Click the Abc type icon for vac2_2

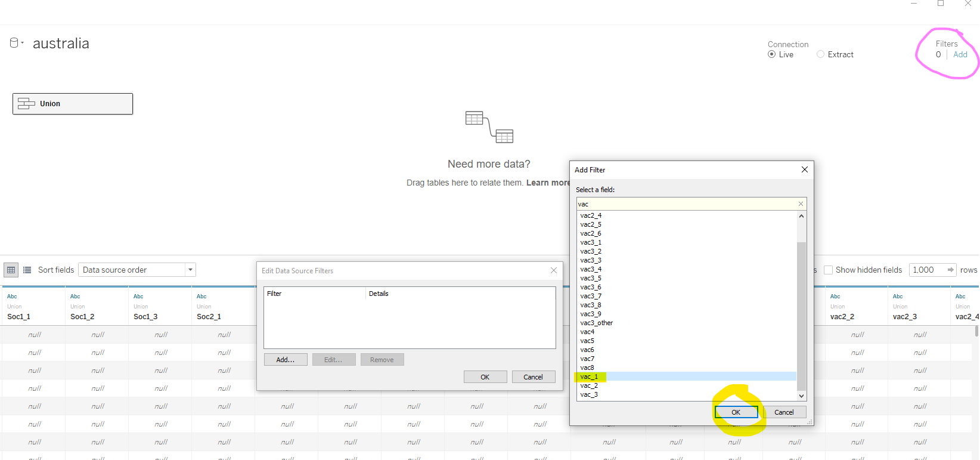(x=835, y=297)
